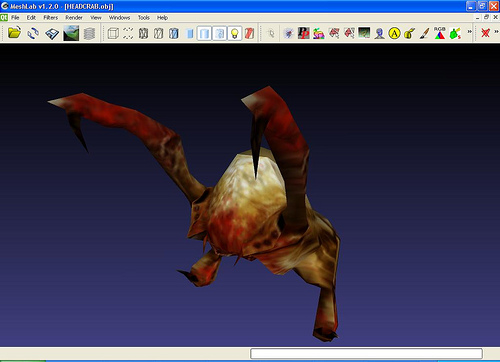Toggle the light bulb lighting button
The width and height of the screenshot is (500, 362).
(x=235, y=33)
